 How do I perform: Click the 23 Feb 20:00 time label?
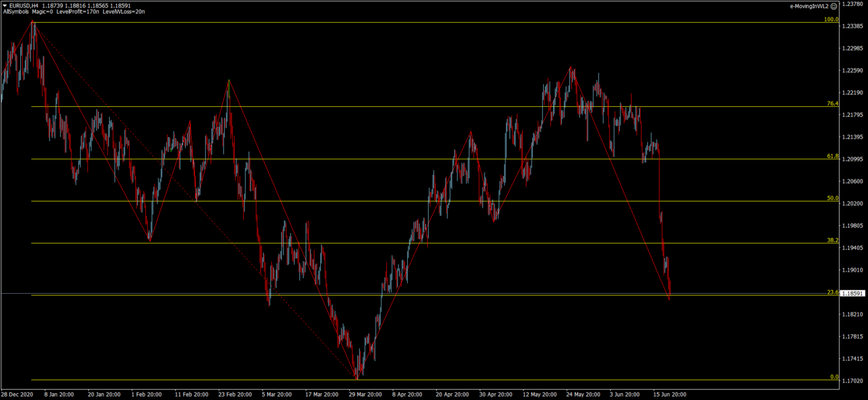click(235, 395)
